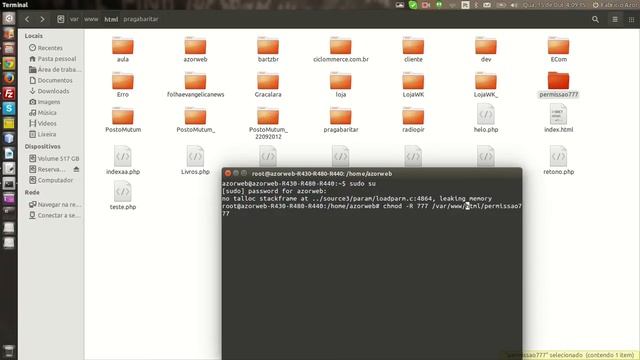Select the pragabaritar folder icon
The image size is (640, 360).
pyautogui.click(x=340, y=116)
